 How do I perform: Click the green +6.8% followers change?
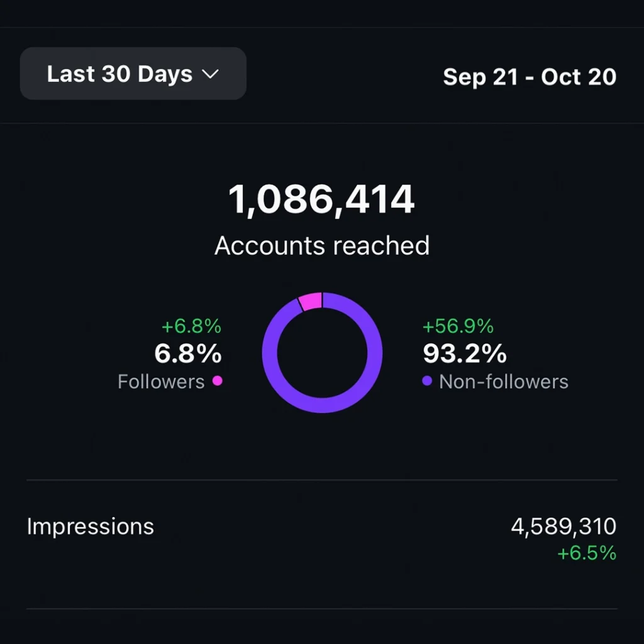191,326
